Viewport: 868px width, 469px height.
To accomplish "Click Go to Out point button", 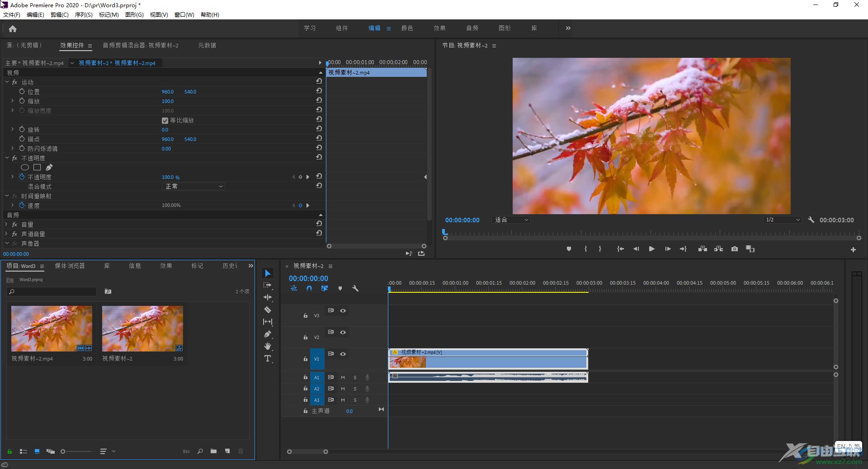I will click(x=683, y=249).
